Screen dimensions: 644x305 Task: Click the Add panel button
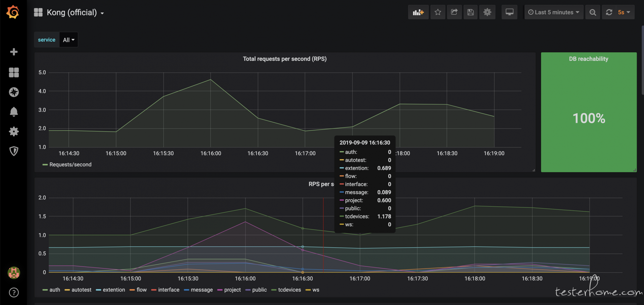pos(418,12)
